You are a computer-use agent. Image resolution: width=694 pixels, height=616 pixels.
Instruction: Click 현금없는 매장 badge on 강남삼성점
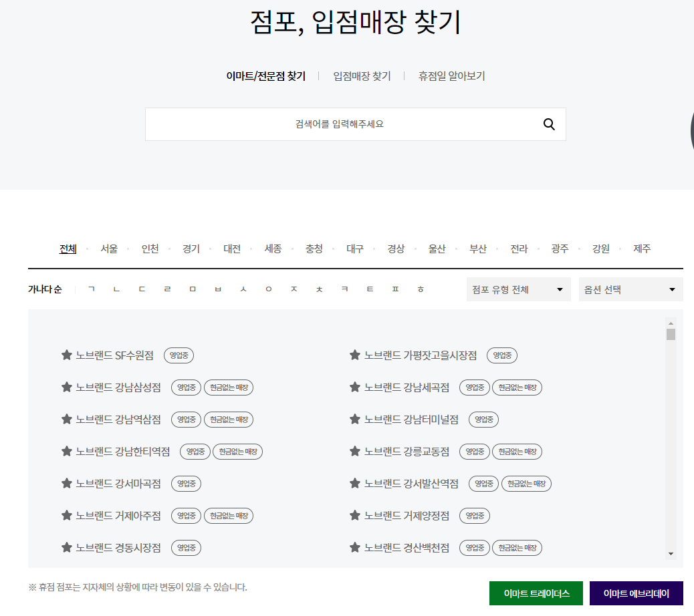pyautogui.click(x=229, y=388)
